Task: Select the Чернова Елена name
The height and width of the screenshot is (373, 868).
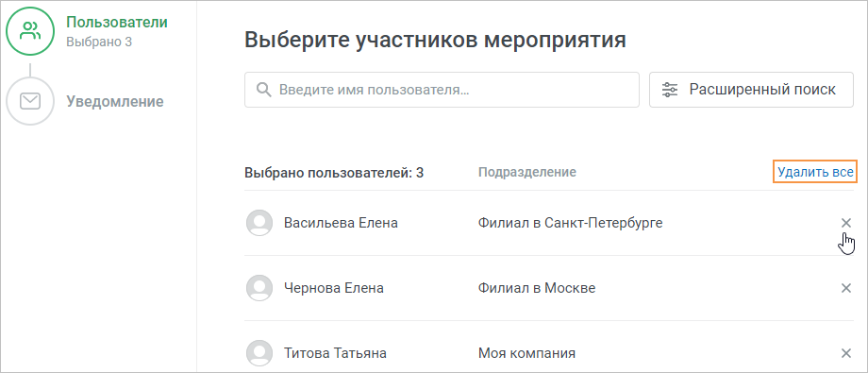Action: pos(333,288)
